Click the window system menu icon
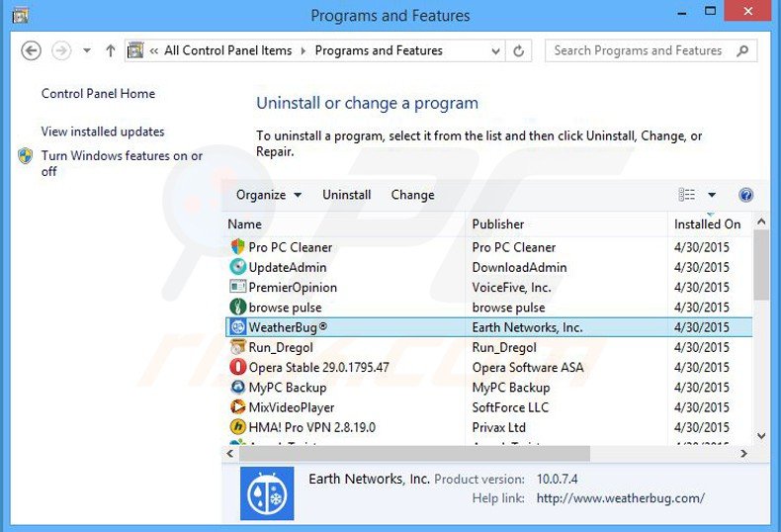The height and width of the screenshot is (532, 781). pyautogui.click(x=20, y=15)
